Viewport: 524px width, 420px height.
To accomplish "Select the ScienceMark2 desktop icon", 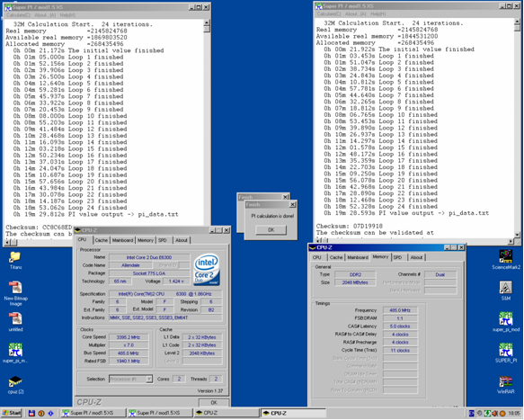I will [506, 260].
